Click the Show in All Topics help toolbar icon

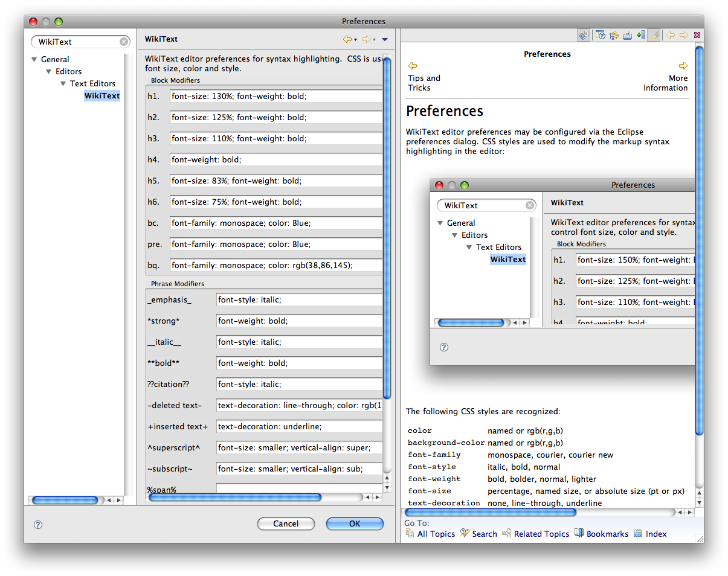[x=584, y=35]
